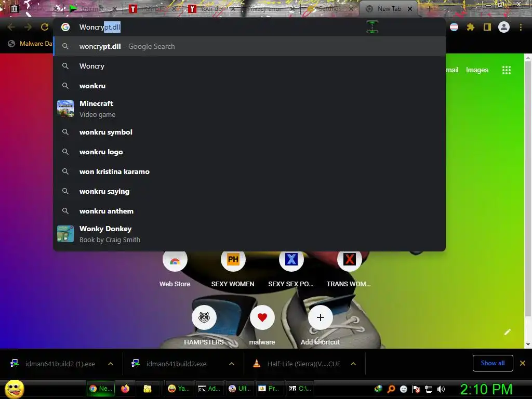Reload the page with the refresh icon
Image resolution: width=532 pixels, height=399 pixels.
pyautogui.click(x=45, y=27)
